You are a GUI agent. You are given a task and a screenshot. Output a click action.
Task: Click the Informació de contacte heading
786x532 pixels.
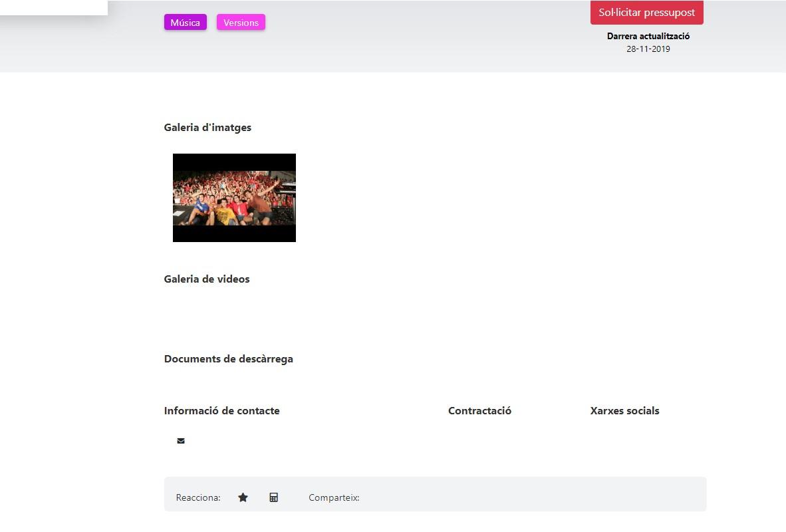[221, 411]
